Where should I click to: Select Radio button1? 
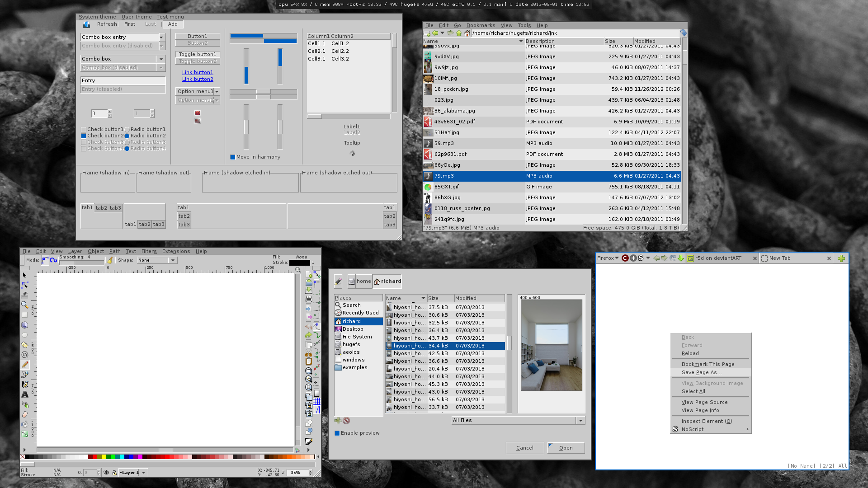tap(127, 130)
